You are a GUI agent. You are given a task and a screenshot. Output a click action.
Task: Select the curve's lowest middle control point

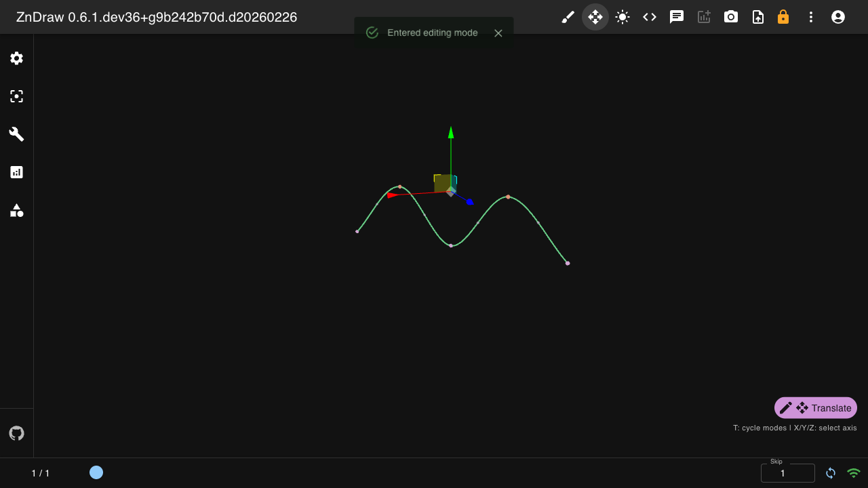(x=451, y=245)
